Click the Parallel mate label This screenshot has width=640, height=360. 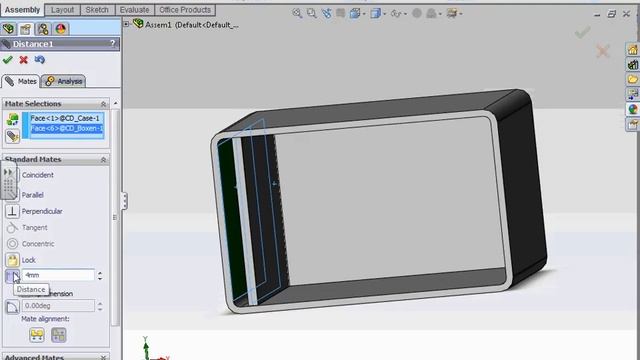pos(33,195)
